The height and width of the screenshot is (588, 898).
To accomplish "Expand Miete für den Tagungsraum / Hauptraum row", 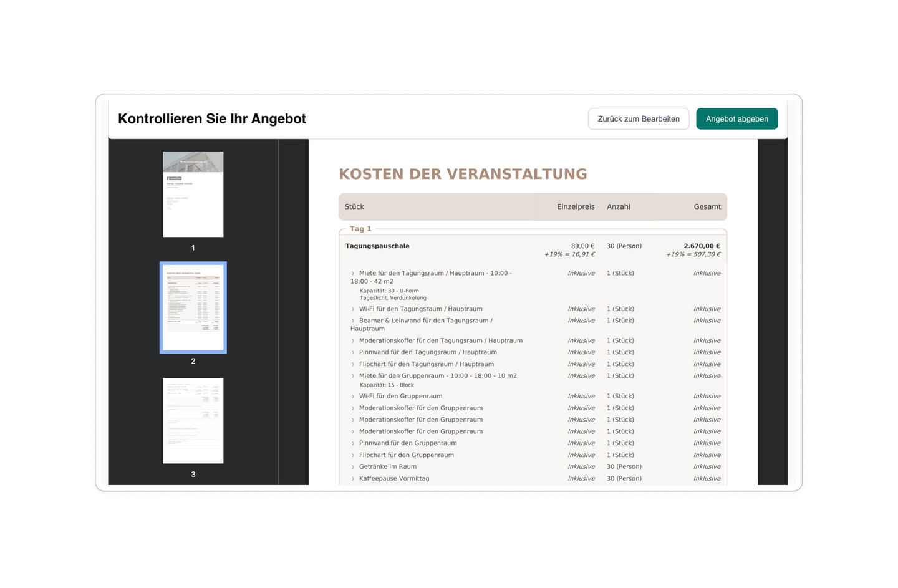I will coord(353,273).
